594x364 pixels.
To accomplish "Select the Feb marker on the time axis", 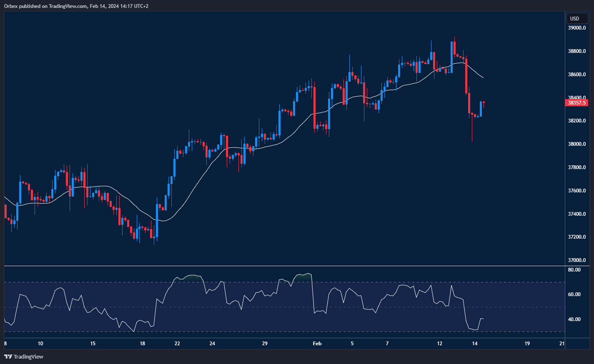I will tap(317, 344).
